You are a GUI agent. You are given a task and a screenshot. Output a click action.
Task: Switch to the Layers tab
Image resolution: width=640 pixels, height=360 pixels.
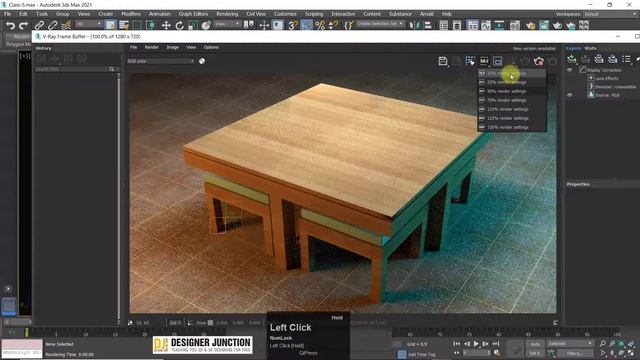[573, 48]
